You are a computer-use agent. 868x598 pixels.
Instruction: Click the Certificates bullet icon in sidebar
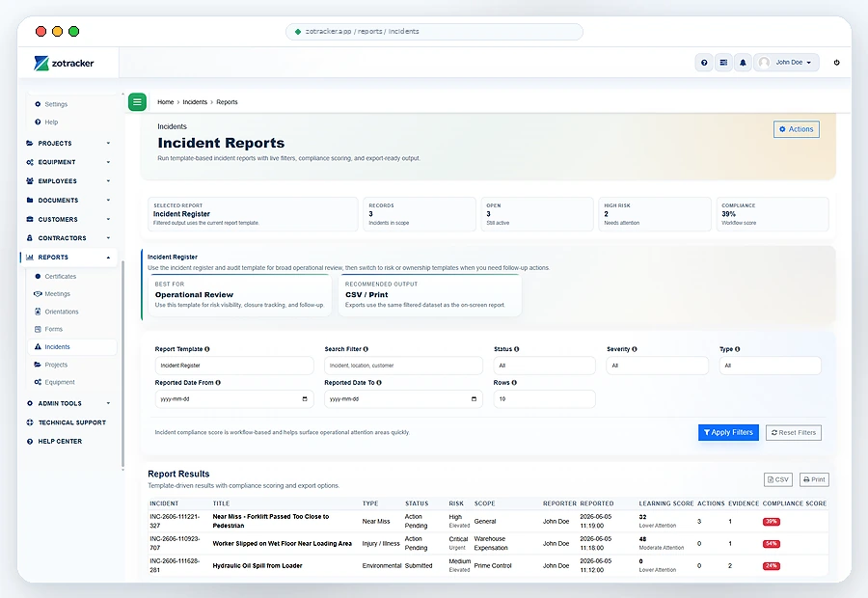38,276
